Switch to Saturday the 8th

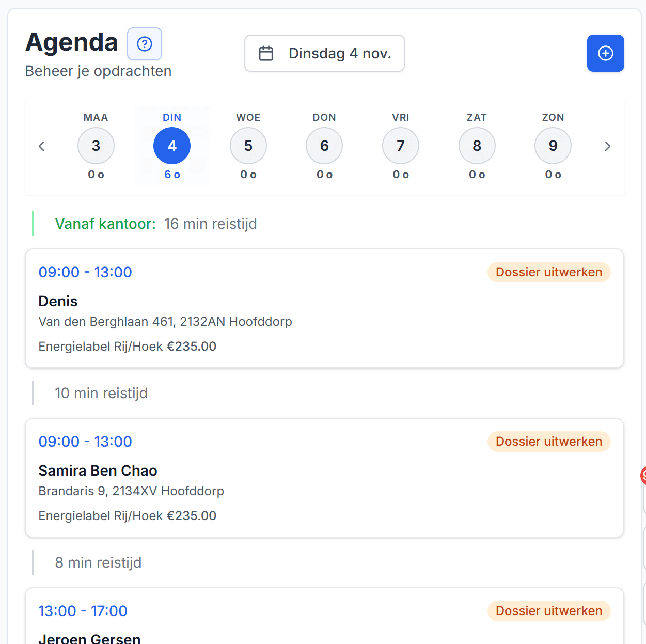coord(477,146)
